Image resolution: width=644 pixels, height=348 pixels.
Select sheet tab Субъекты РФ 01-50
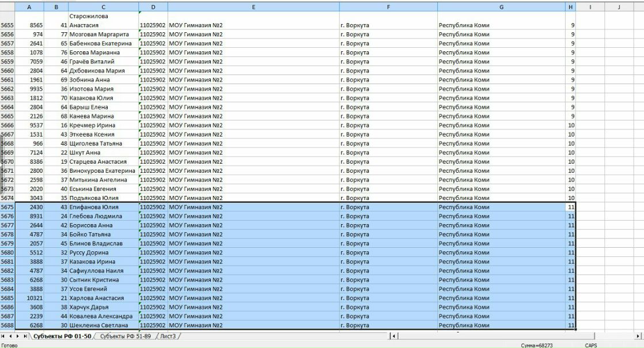tap(62, 335)
